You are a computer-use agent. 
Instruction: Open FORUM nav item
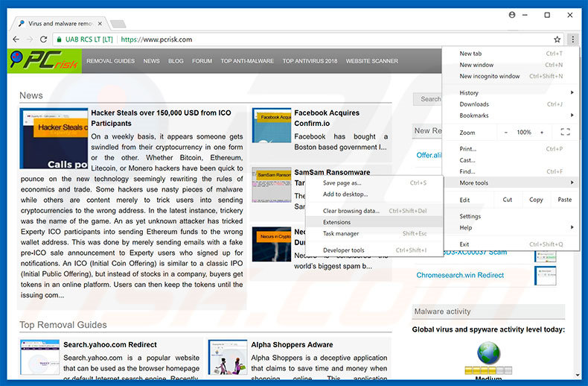tap(202, 61)
